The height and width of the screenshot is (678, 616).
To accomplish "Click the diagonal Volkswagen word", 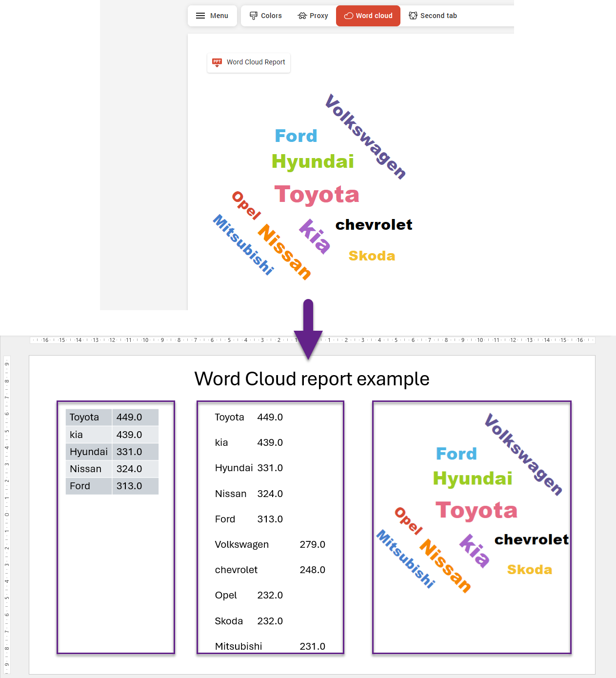I will [x=365, y=138].
